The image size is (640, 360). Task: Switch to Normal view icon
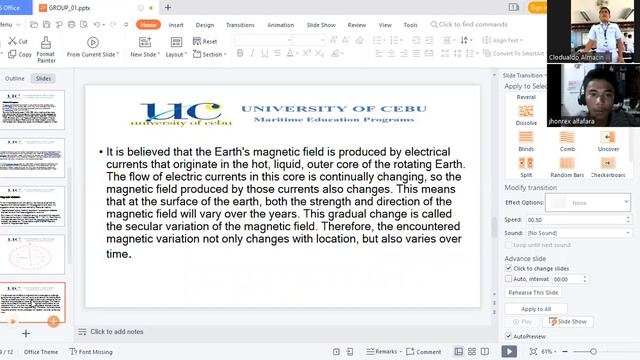point(459,351)
